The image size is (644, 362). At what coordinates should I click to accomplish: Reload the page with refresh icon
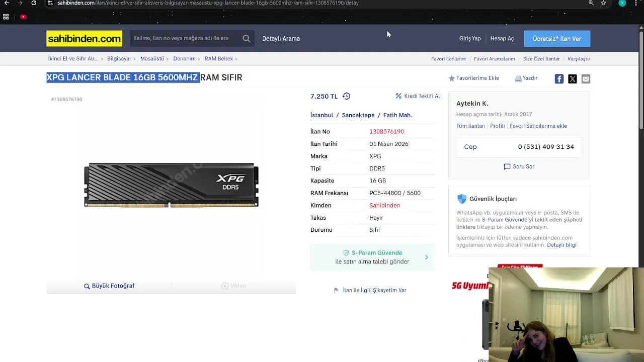point(34,3)
